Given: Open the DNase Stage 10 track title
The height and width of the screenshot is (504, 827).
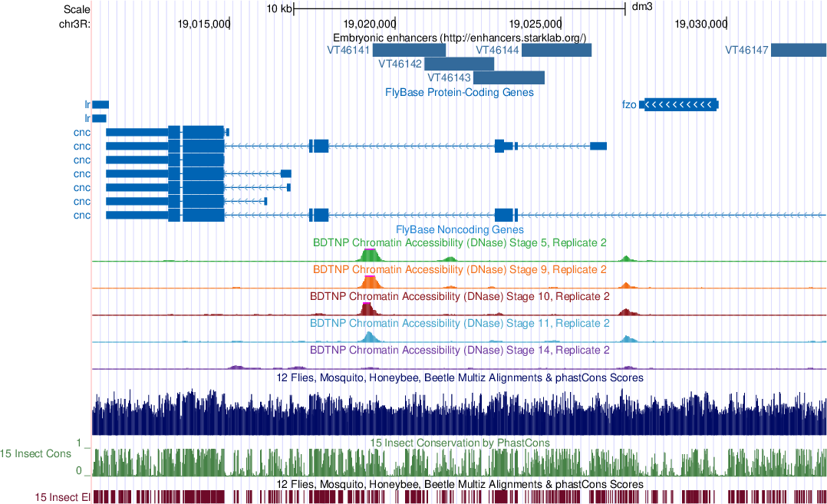Looking at the screenshot, I should click(459, 296).
